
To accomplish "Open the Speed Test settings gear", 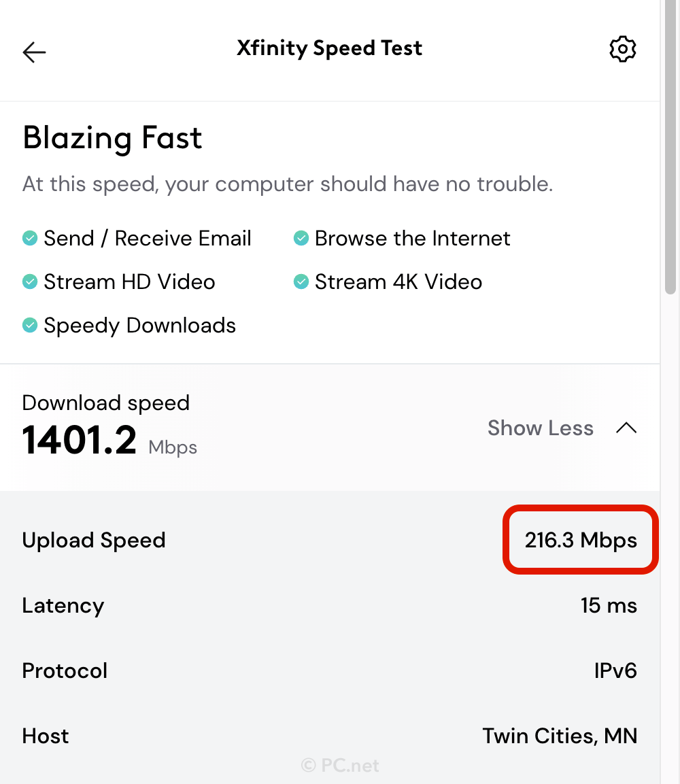I will (x=623, y=48).
